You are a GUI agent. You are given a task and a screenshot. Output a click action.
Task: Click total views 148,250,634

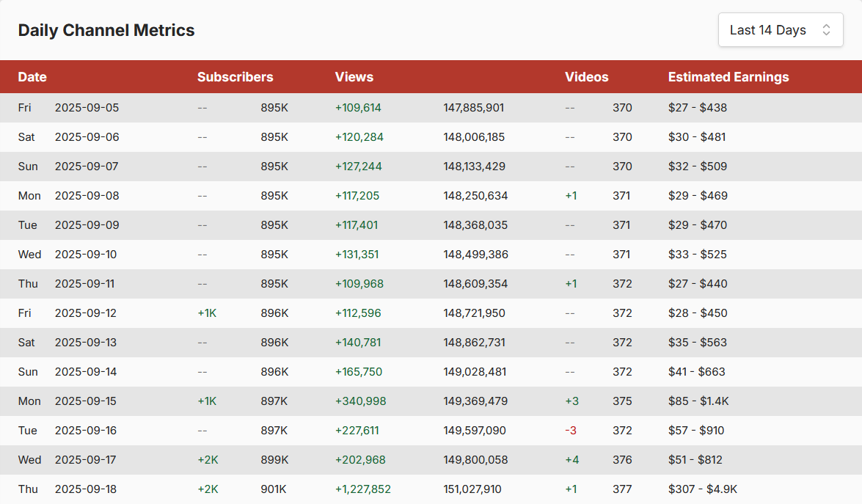coord(475,196)
